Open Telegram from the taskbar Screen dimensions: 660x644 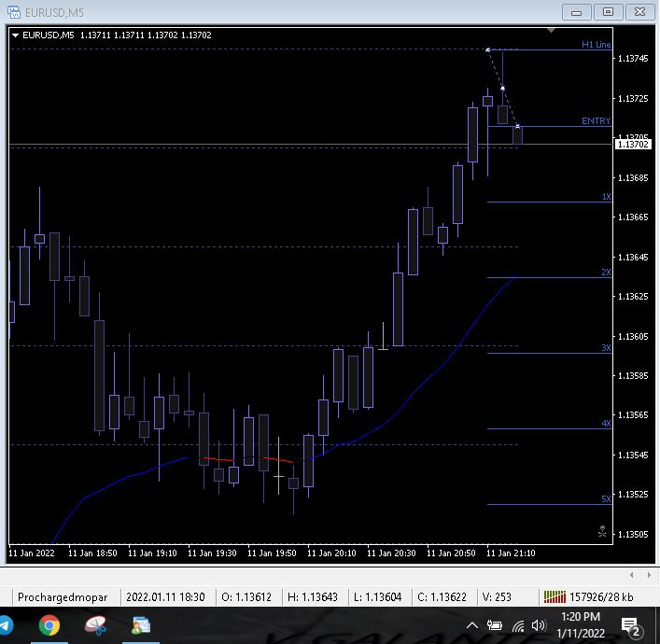[5, 625]
